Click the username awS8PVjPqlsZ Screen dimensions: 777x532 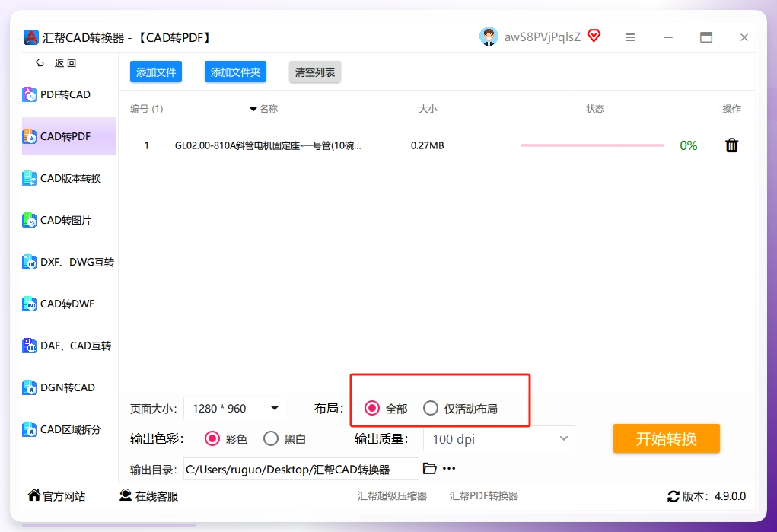pyautogui.click(x=543, y=37)
